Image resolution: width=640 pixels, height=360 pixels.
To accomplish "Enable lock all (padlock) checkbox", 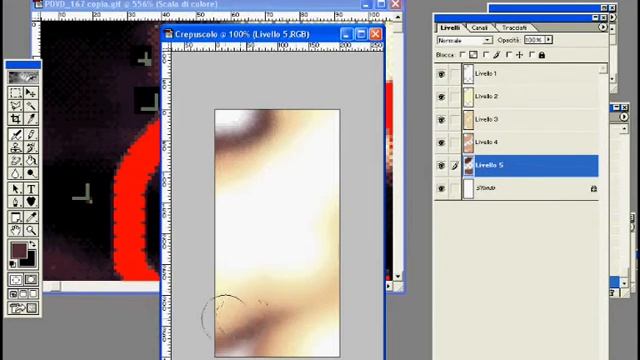I will pyautogui.click(x=531, y=54).
